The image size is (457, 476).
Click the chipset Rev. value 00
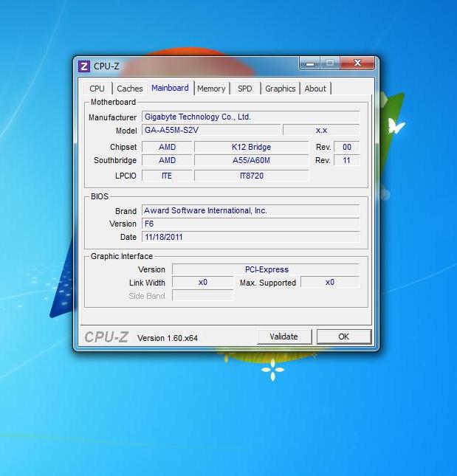coord(347,147)
